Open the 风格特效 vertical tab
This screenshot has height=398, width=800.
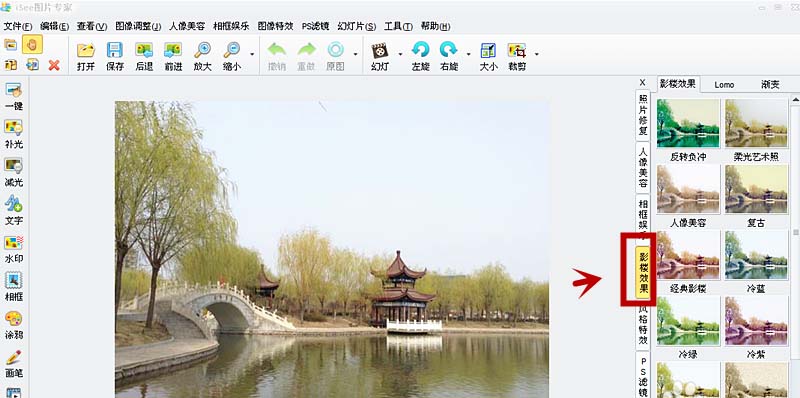click(643, 326)
